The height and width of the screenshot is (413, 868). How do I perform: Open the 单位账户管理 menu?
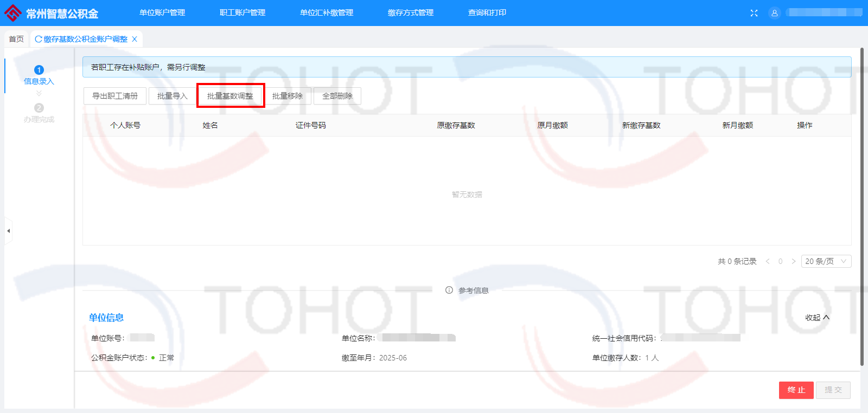[162, 13]
